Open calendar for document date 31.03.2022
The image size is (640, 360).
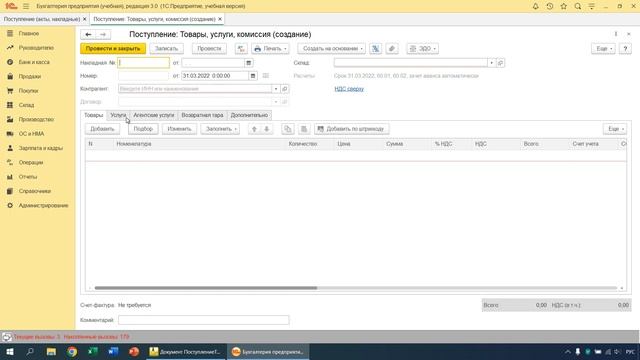(253, 76)
